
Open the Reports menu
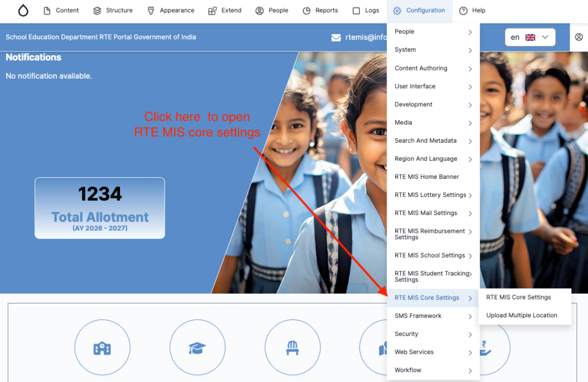[320, 10]
